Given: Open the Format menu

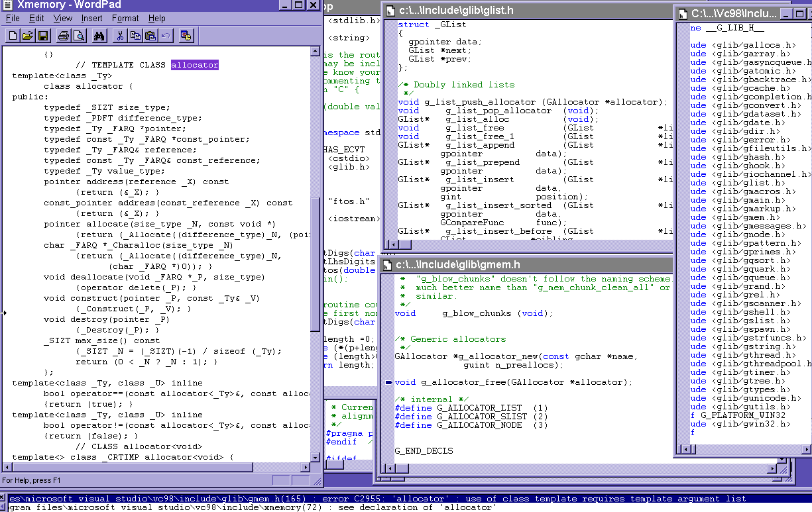Looking at the screenshot, I should 125,19.
